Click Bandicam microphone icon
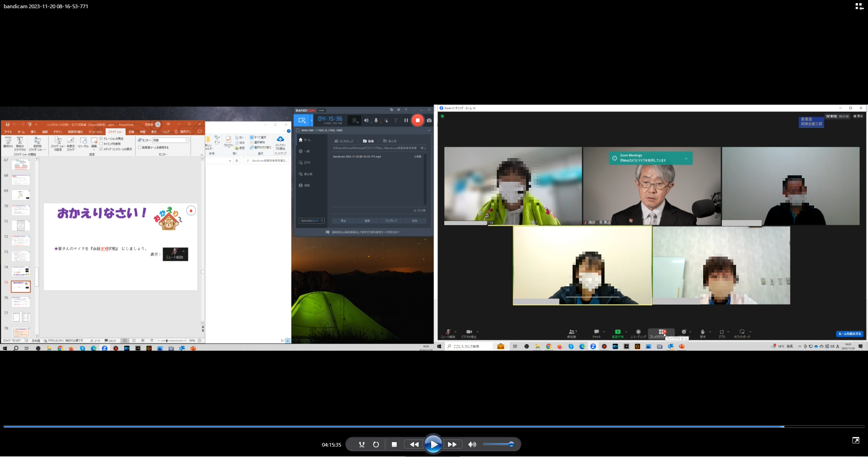The width and height of the screenshot is (868, 458). [x=376, y=121]
